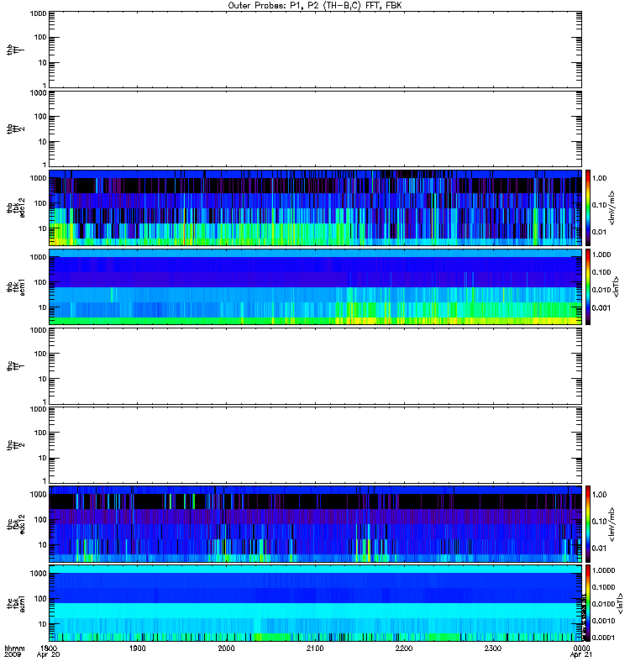The height and width of the screenshot is (672, 630).
Task: Click the 0.0001 tick on the thc scm1 color bar
Action: [603, 638]
